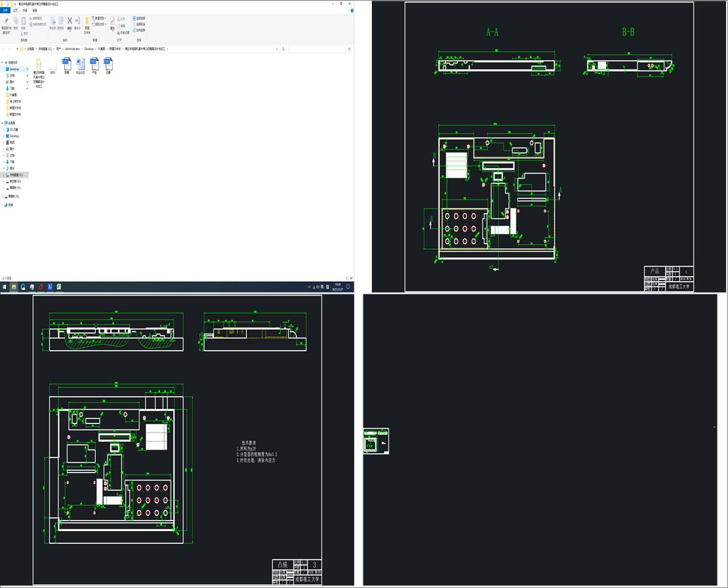Viewport: 728px width, 588px height.
Task: Show hidden system tray icons chevron
Action: 309,287
